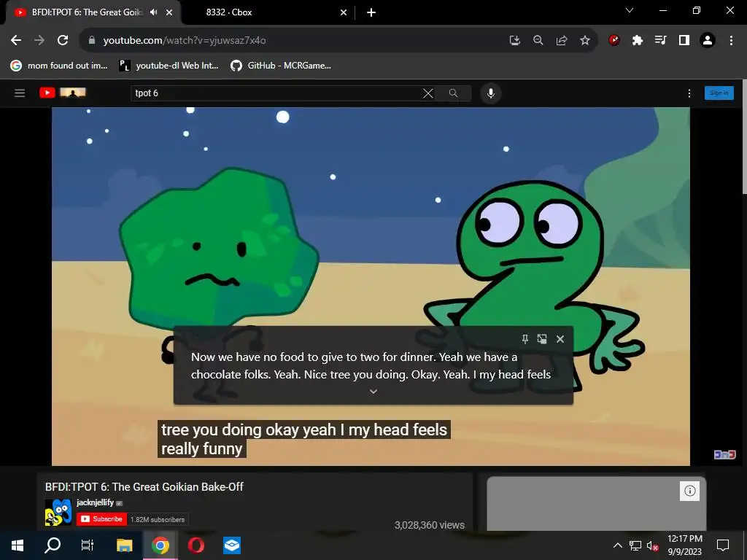Open File Explorer from taskbar

[x=124, y=545]
